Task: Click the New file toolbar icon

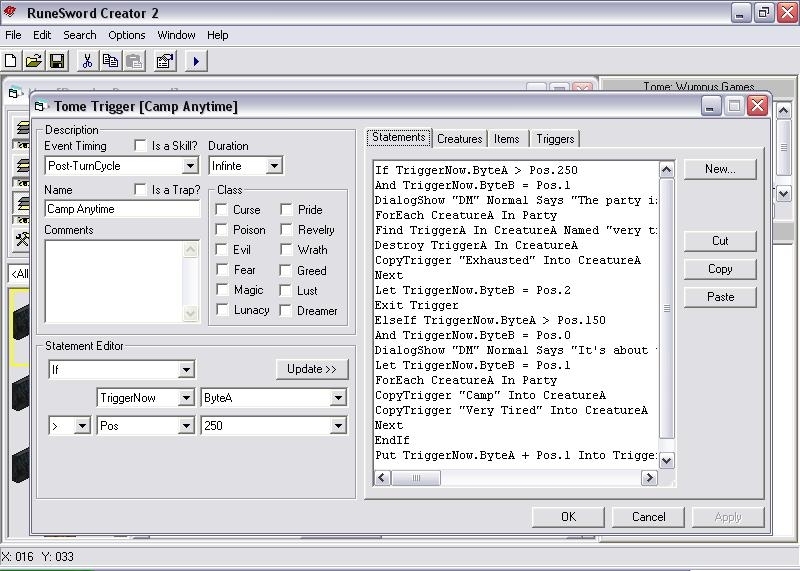Action: pos(12,61)
